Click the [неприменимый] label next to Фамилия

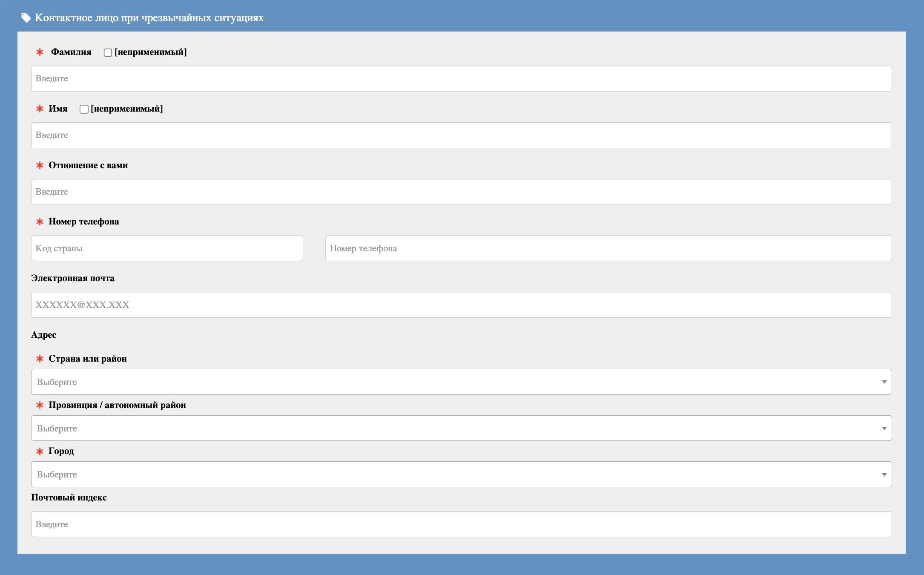150,52
